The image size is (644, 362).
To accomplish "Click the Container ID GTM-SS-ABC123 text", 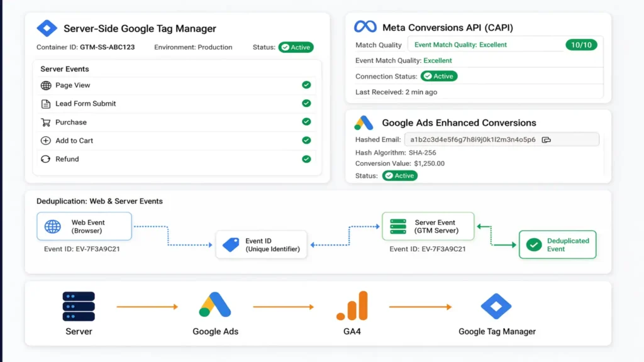I will click(x=86, y=47).
